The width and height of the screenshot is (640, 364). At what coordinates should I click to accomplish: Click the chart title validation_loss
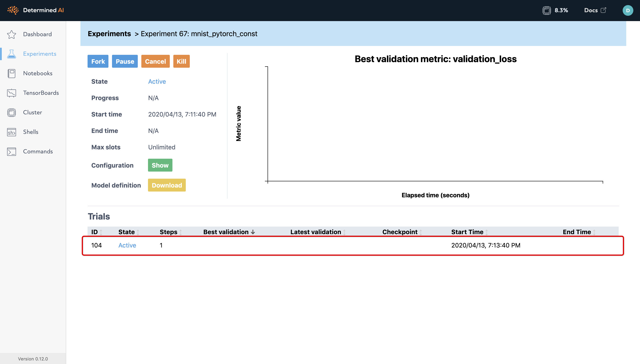436,59
